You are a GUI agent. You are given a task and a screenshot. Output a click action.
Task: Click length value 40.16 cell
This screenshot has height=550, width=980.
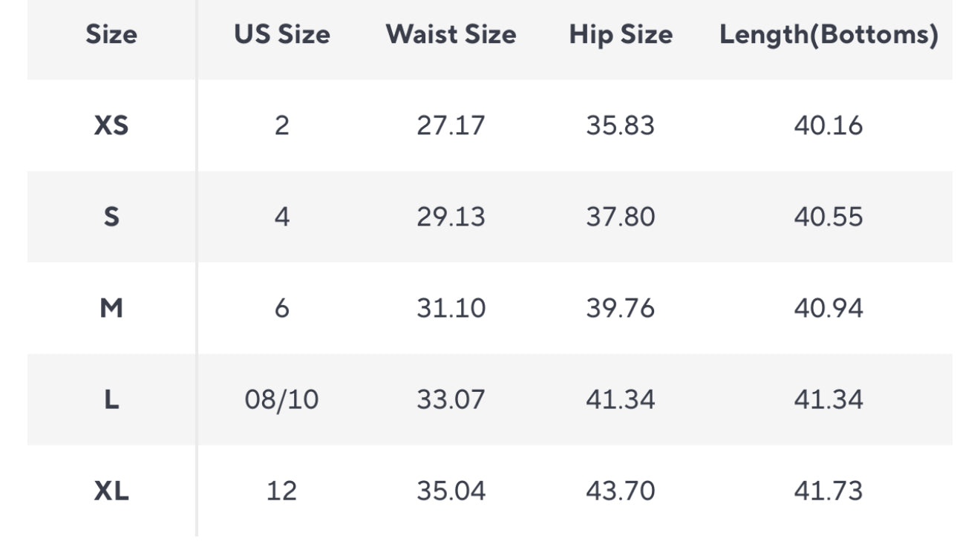pyautogui.click(x=829, y=125)
